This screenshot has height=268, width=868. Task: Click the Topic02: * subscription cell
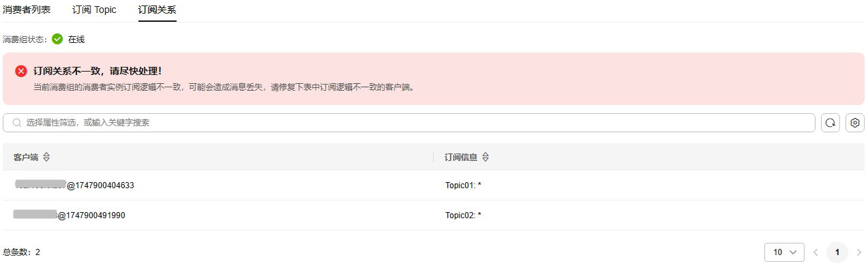[463, 215]
